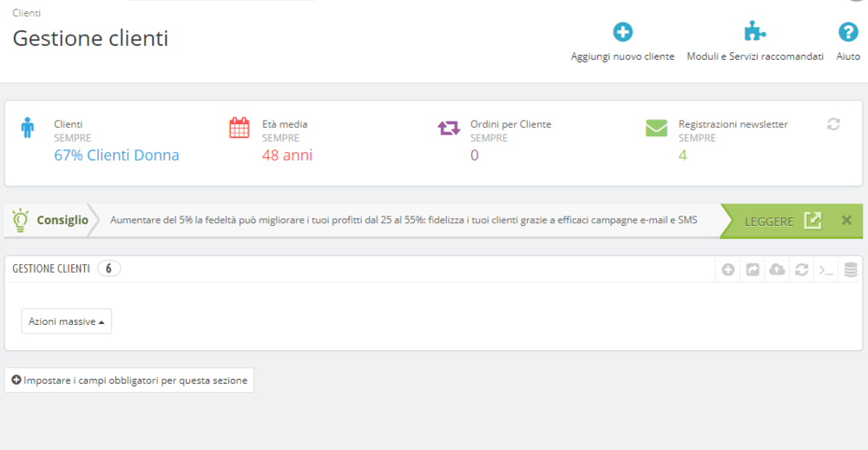Click the 67% Clienti Donna value
The height and width of the screenshot is (450, 868).
pyautogui.click(x=117, y=156)
